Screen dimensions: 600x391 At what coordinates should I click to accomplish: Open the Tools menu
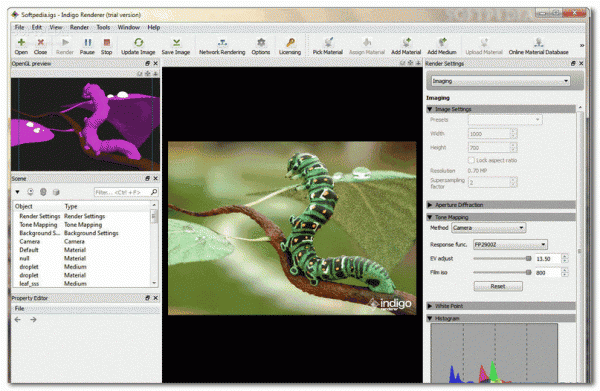(x=103, y=27)
